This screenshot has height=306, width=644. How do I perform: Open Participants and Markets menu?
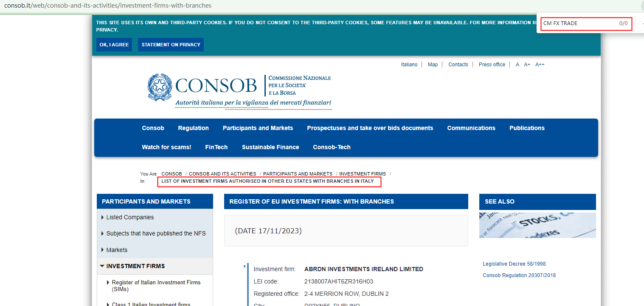tap(258, 128)
